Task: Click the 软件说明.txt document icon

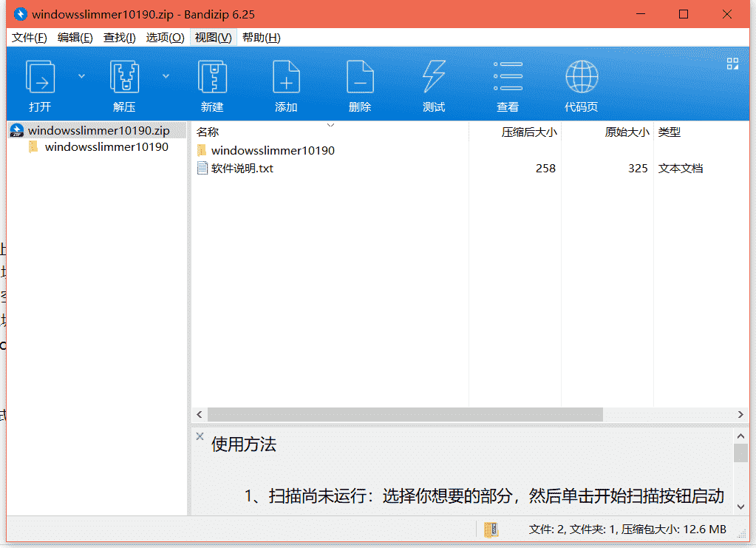Action: 202,169
